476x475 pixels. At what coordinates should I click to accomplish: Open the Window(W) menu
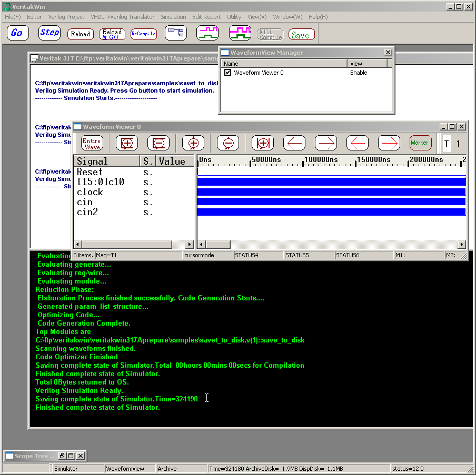click(x=288, y=17)
